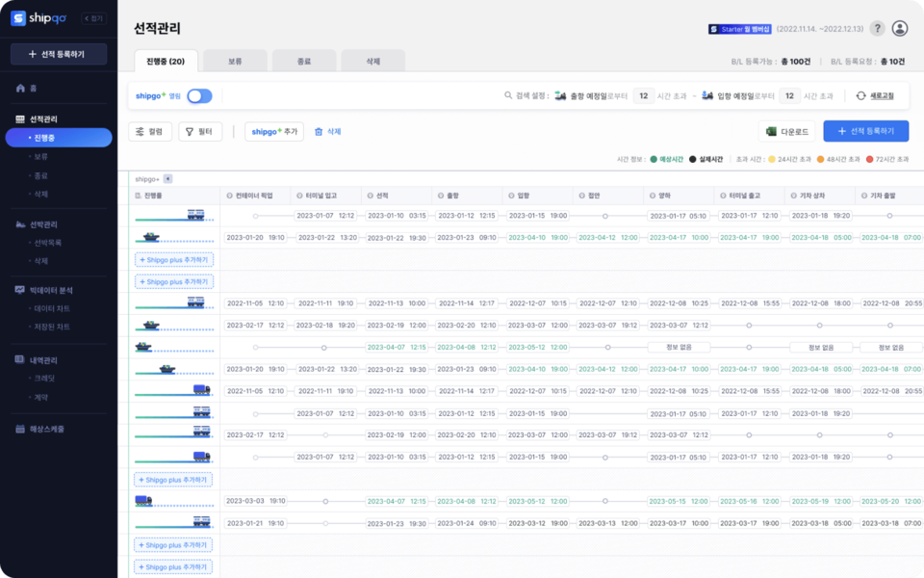Open the 컬럼 column settings

pos(149,132)
